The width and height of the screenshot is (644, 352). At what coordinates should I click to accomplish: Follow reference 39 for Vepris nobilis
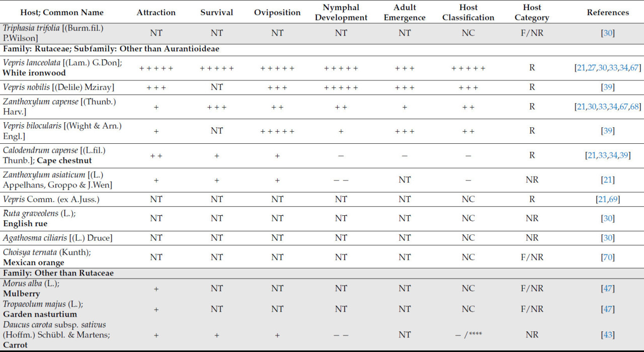click(x=608, y=87)
